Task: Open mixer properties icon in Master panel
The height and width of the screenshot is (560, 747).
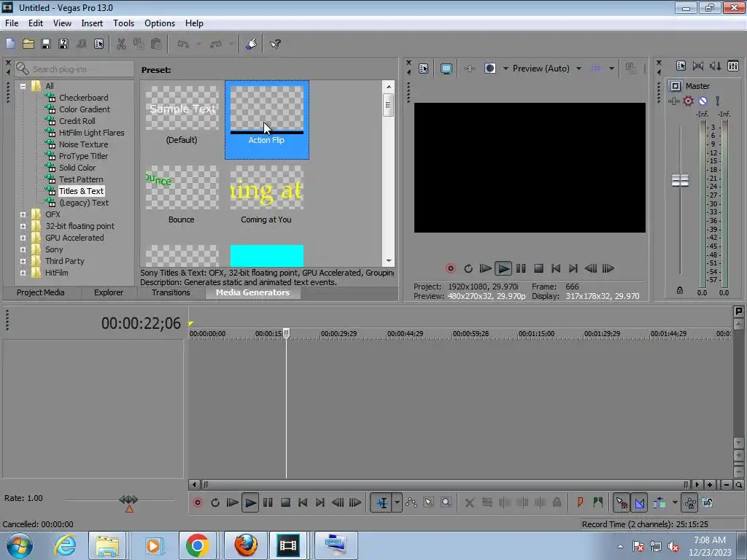Action: (681, 66)
